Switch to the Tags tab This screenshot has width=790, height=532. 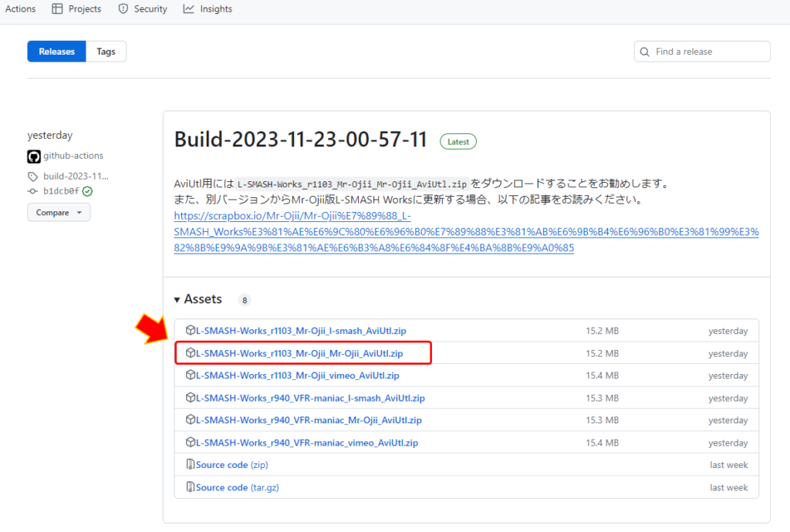coord(106,51)
